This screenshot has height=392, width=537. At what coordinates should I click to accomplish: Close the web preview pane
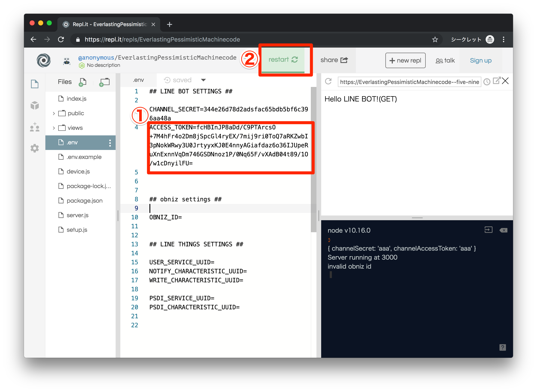coord(506,81)
